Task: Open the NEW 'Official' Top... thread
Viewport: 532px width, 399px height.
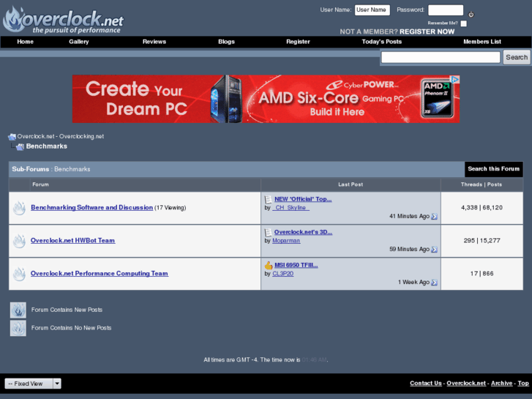Action: click(303, 199)
